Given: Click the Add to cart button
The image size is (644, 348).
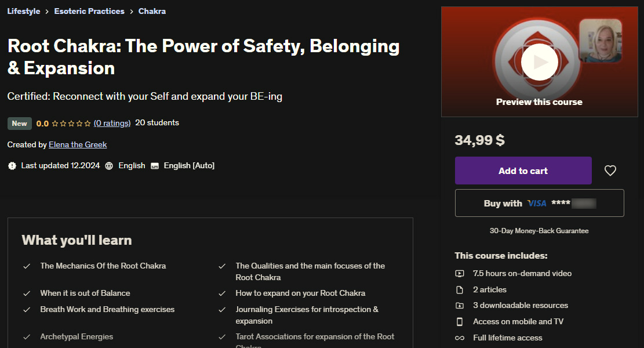Looking at the screenshot, I should [x=523, y=171].
